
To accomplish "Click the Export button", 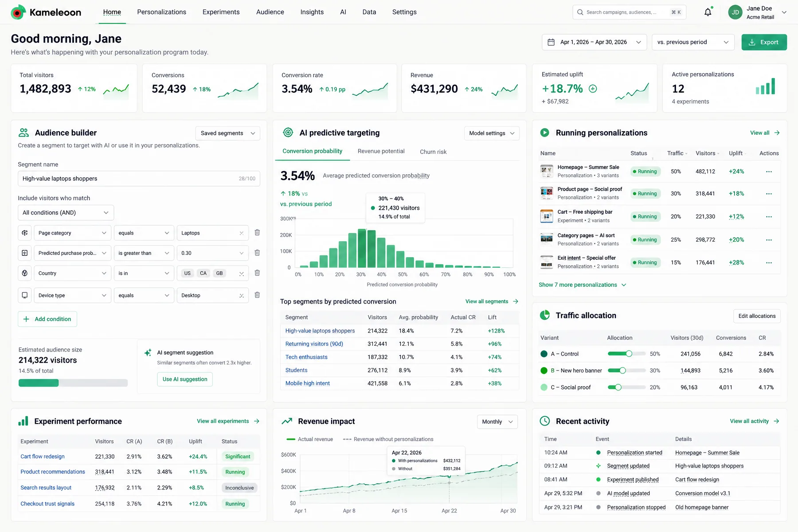I will pos(764,42).
